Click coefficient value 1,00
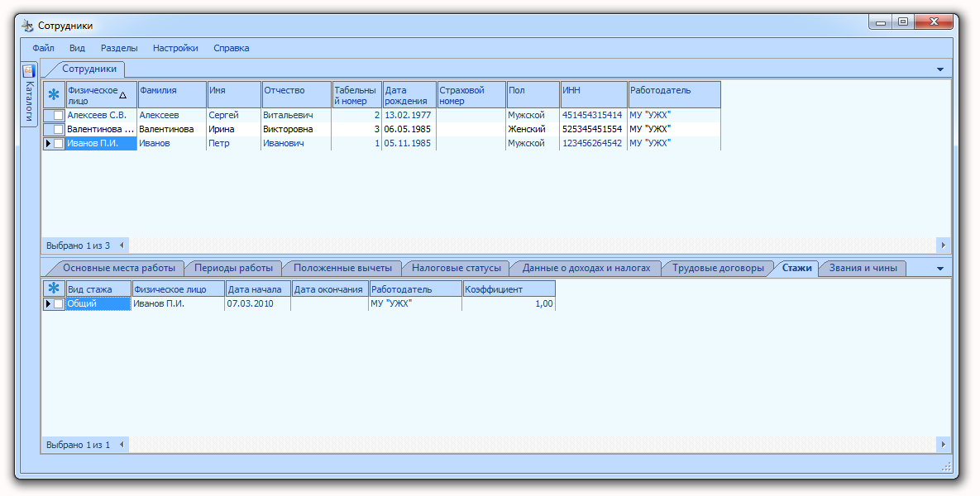Viewport: 980px width, 496px height. (509, 303)
